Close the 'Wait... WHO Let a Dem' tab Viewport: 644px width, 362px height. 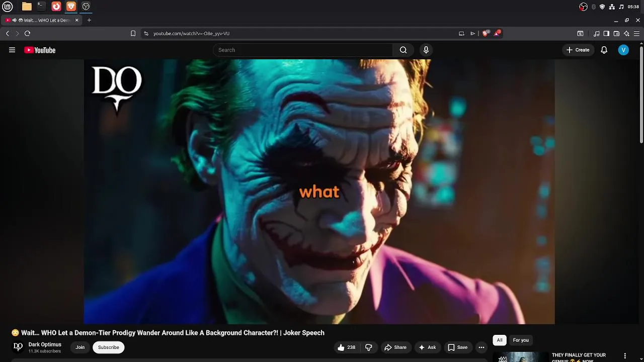point(77,20)
